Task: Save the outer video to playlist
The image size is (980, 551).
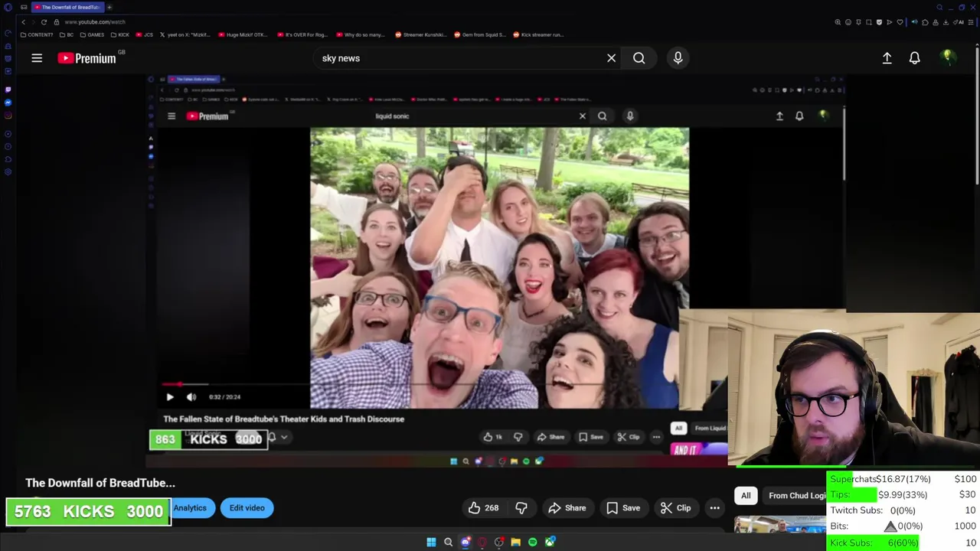Action: (623, 508)
